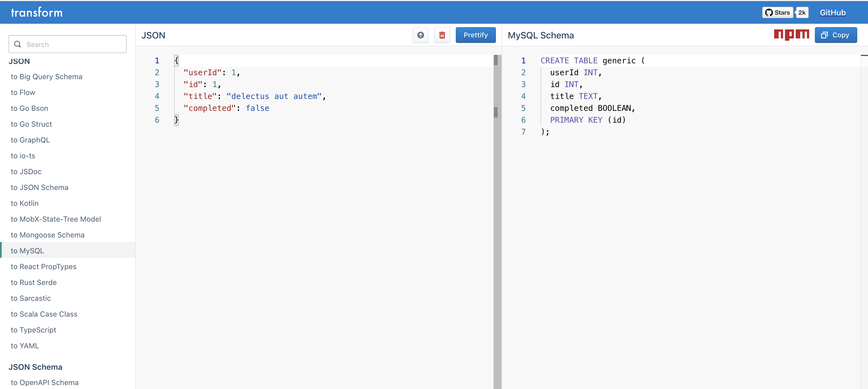868x389 pixels.
Task: Click the 2k stars count badge
Action: click(x=802, y=12)
